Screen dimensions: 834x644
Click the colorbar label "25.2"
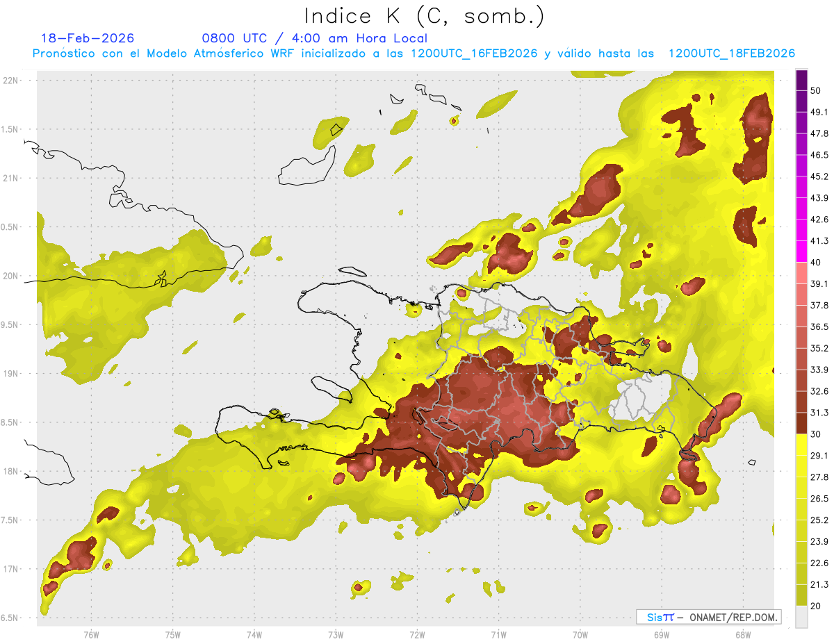[x=819, y=520]
